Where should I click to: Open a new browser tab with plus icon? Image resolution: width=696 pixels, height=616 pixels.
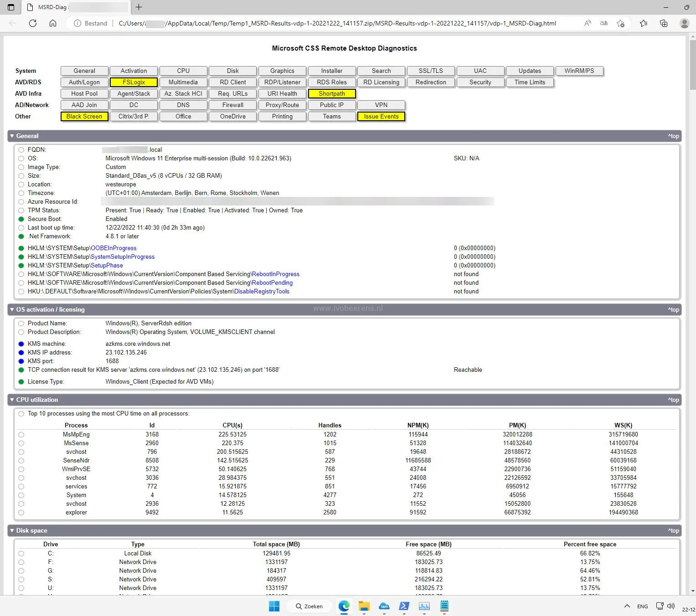139,7
